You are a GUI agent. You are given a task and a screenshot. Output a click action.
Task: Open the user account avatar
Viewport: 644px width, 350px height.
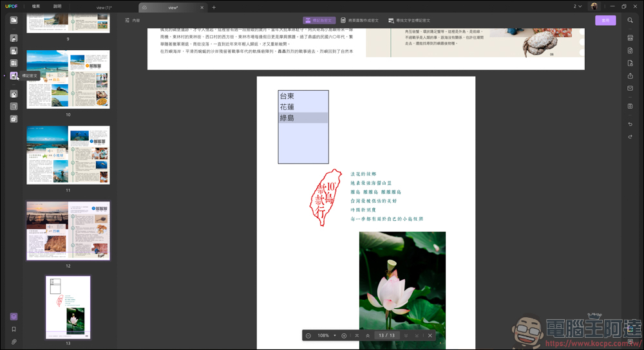click(x=594, y=6)
